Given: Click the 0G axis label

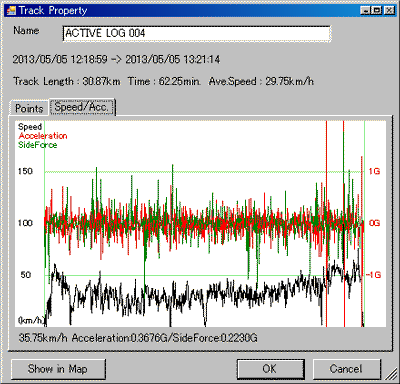Looking at the screenshot, I should [374, 223].
